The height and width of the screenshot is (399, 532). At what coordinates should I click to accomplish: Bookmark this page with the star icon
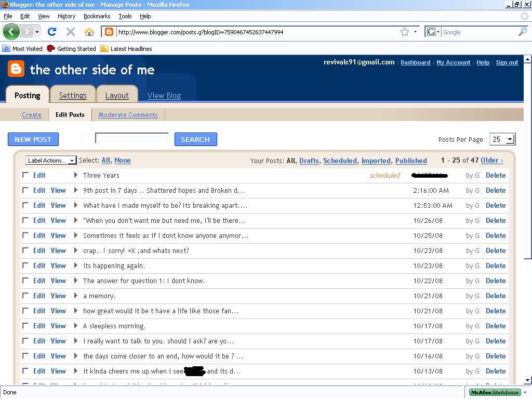[x=404, y=32]
